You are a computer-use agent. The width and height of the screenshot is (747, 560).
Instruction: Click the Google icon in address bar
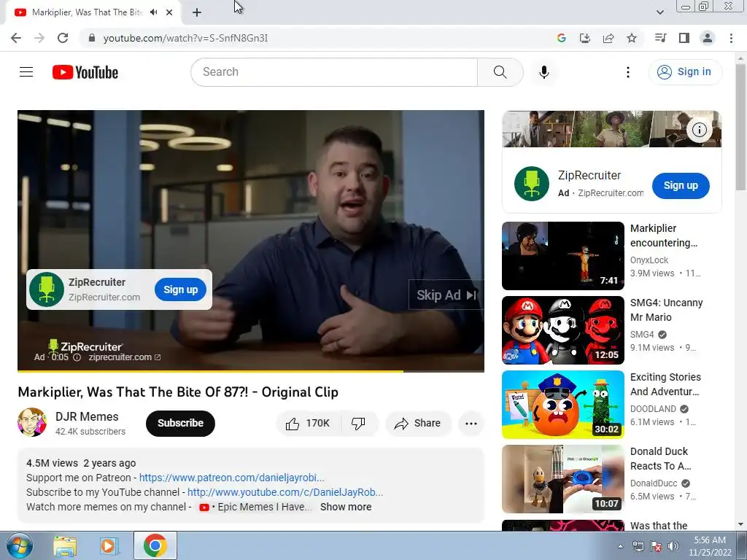pyautogui.click(x=561, y=38)
